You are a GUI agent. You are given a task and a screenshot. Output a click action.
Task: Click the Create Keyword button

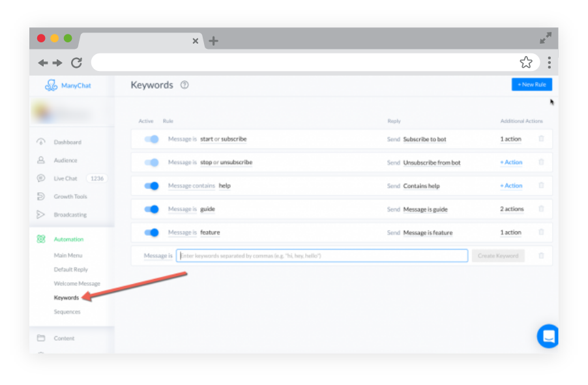(x=498, y=255)
